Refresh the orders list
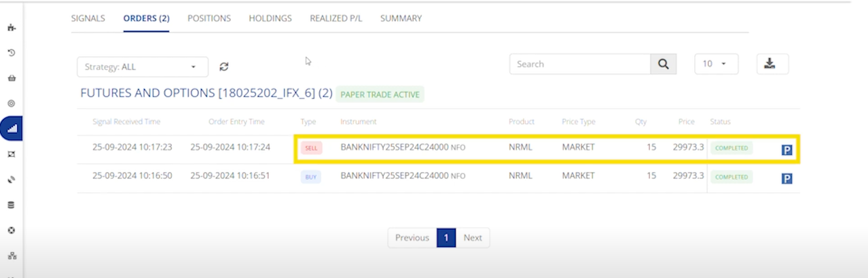The height and width of the screenshot is (278, 868). (x=224, y=67)
